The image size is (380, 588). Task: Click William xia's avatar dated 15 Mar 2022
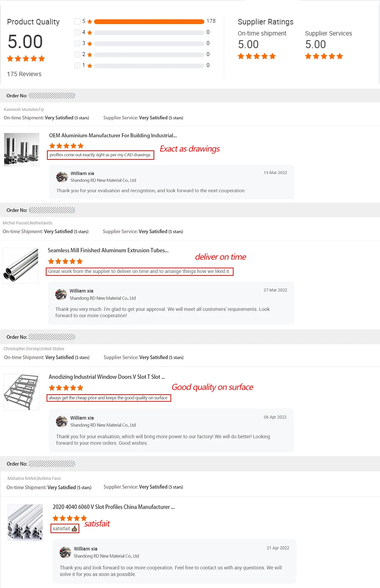[x=62, y=177]
